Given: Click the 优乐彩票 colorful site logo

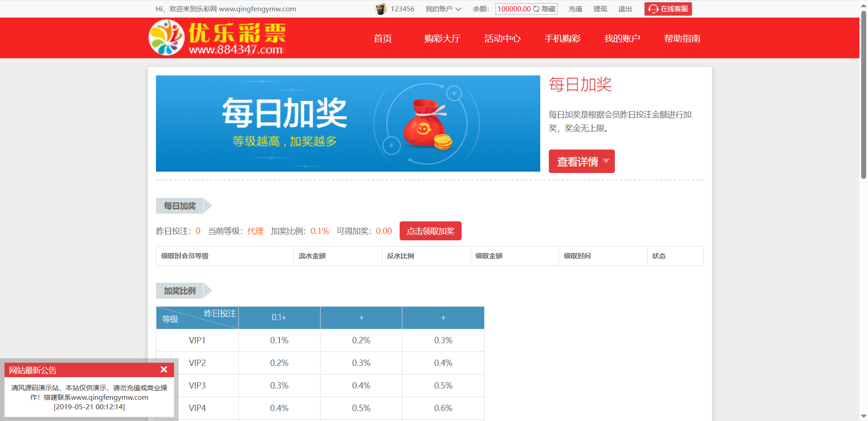Looking at the screenshot, I should (x=217, y=38).
